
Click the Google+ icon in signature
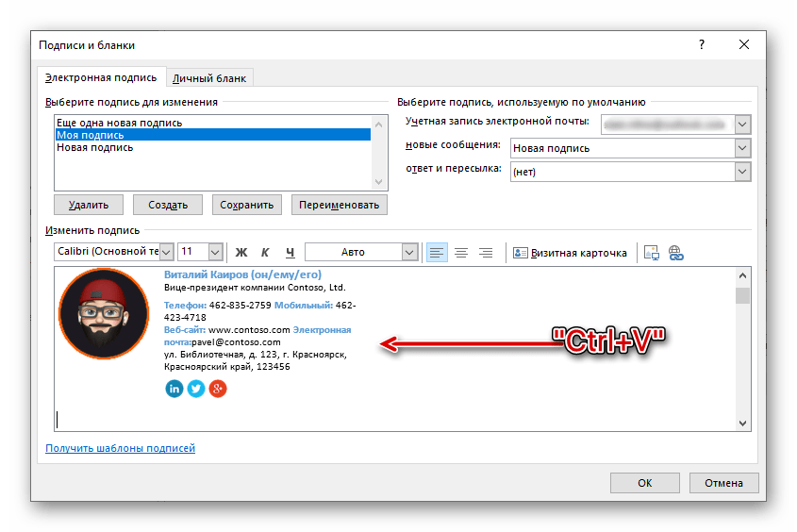coord(218,389)
